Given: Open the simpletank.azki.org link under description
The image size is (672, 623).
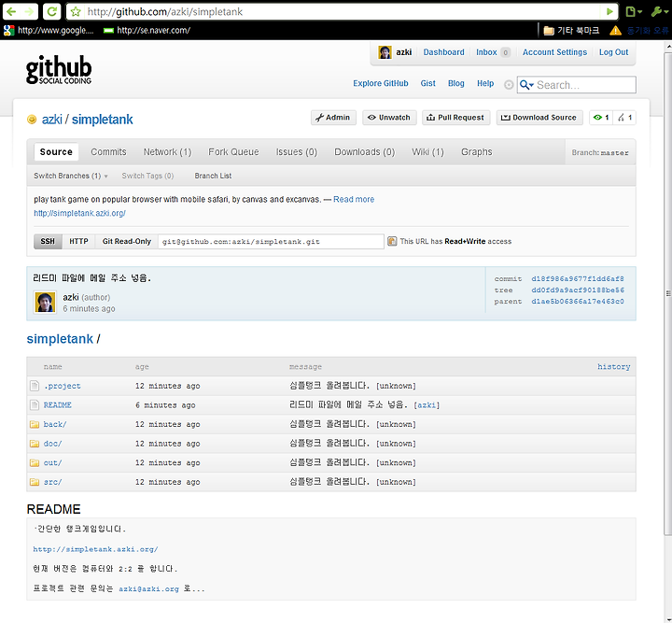Looking at the screenshot, I should point(79,213).
